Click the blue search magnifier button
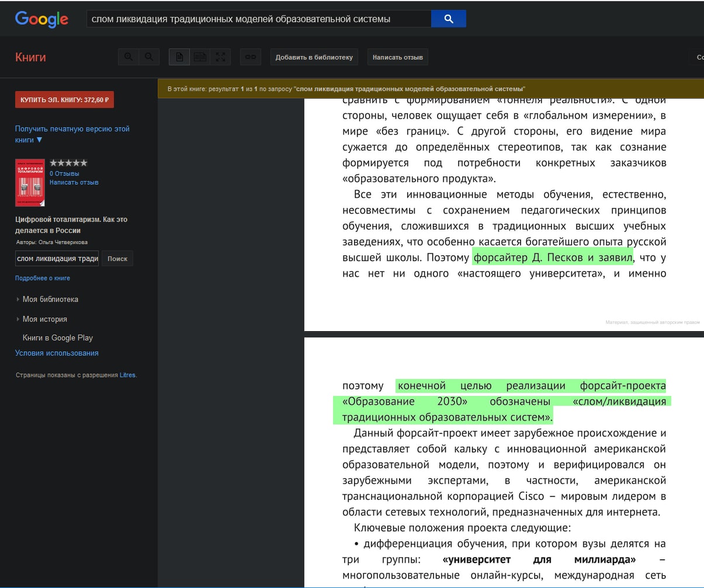This screenshot has height=588, width=704. pyautogui.click(x=448, y=19)
